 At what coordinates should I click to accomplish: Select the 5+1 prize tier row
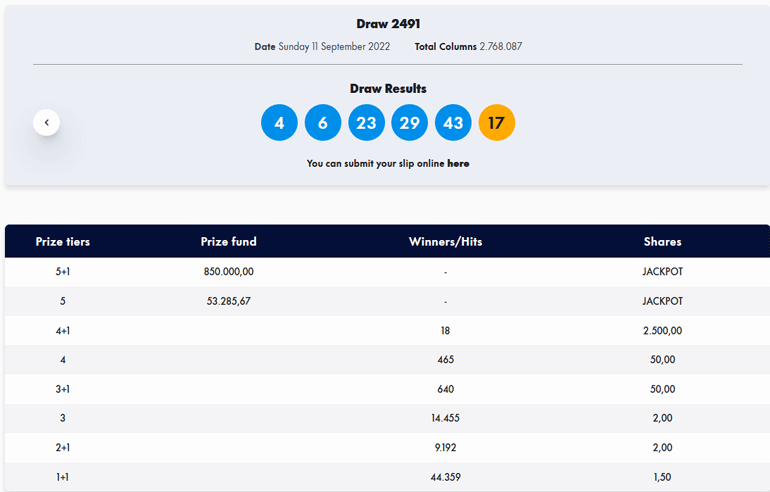(x=63, y=272)
